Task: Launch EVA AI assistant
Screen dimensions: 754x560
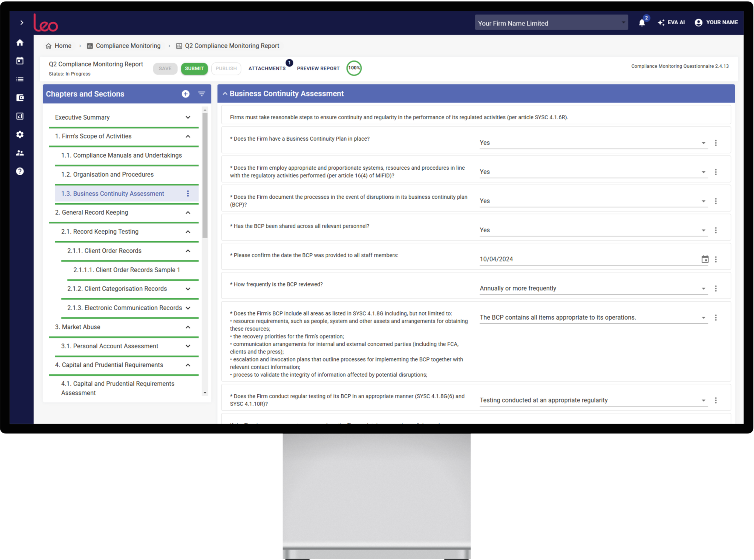Action: click(x=671, y=22)
